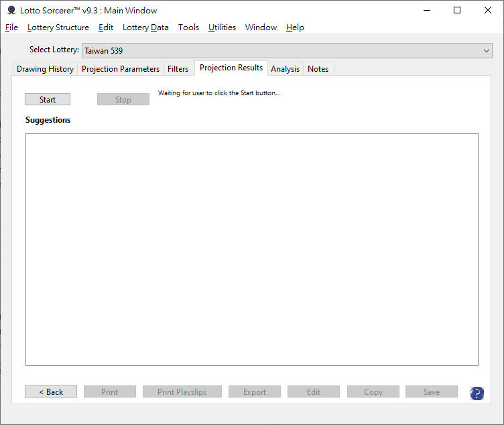Click the blue help question mark icon
This screenshot has height=425, width=504.
tap(477, 393)
